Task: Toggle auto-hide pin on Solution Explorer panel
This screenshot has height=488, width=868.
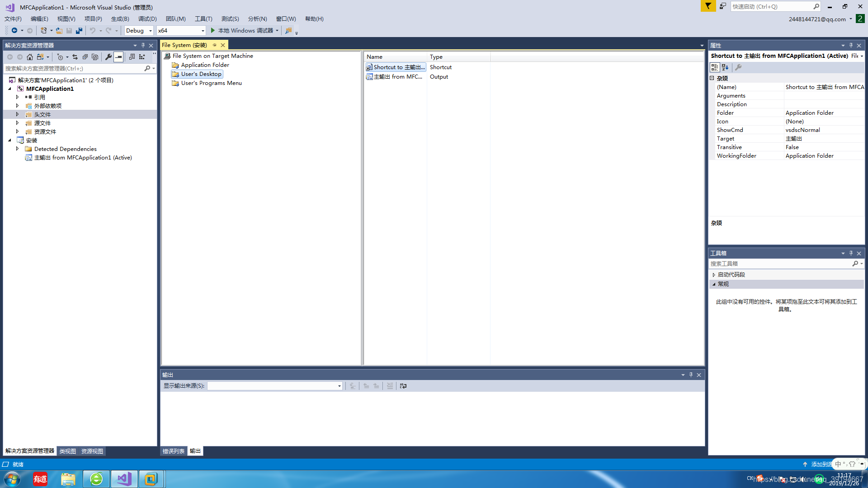Action: (x=143, y=46)
